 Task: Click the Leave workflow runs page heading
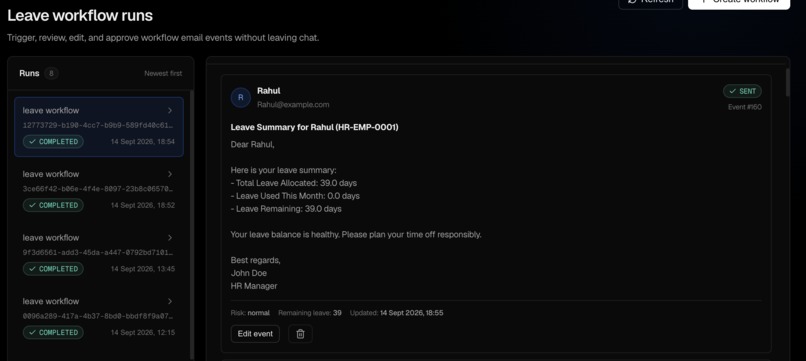[80, 15]
